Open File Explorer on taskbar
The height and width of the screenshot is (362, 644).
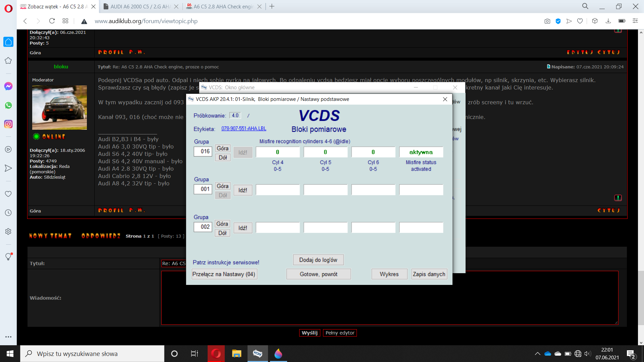pos(237,354)
